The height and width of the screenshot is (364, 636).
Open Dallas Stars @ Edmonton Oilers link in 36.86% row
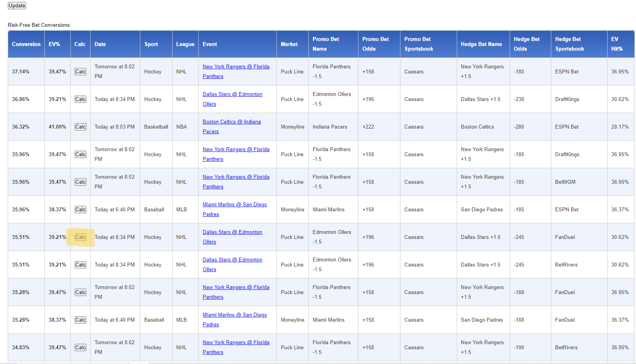tap(232, 99)
